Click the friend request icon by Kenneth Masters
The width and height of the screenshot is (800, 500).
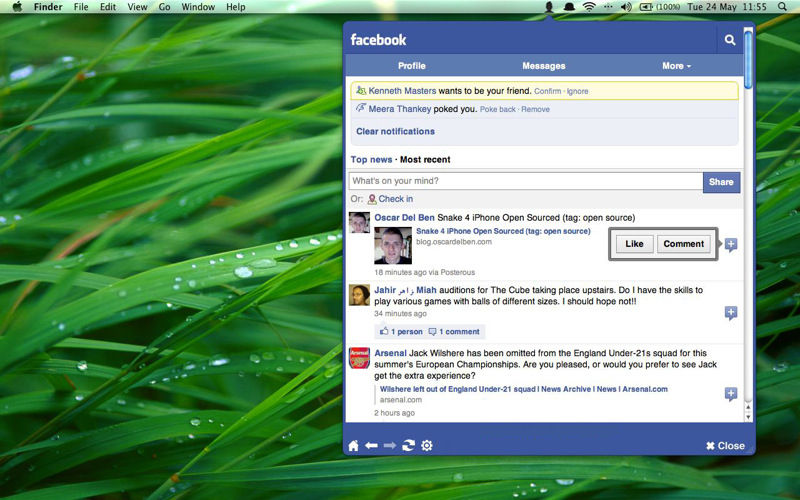pos(361,91)
